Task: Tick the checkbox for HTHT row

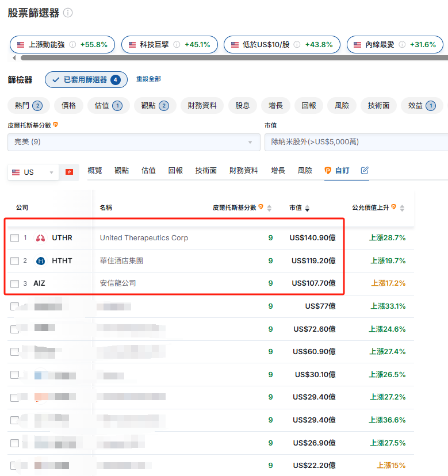Action: point(14,261)
